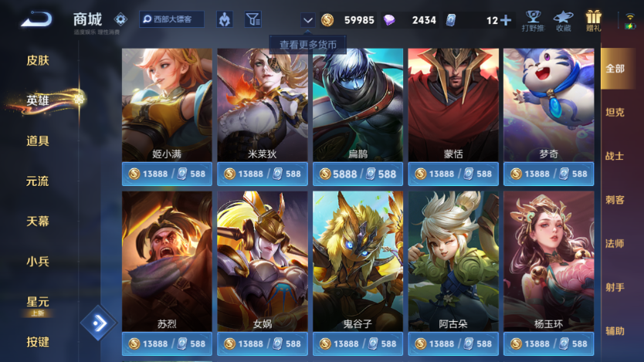
Task: Open the 杨玉环 hero card
Action: click(549, 261)
